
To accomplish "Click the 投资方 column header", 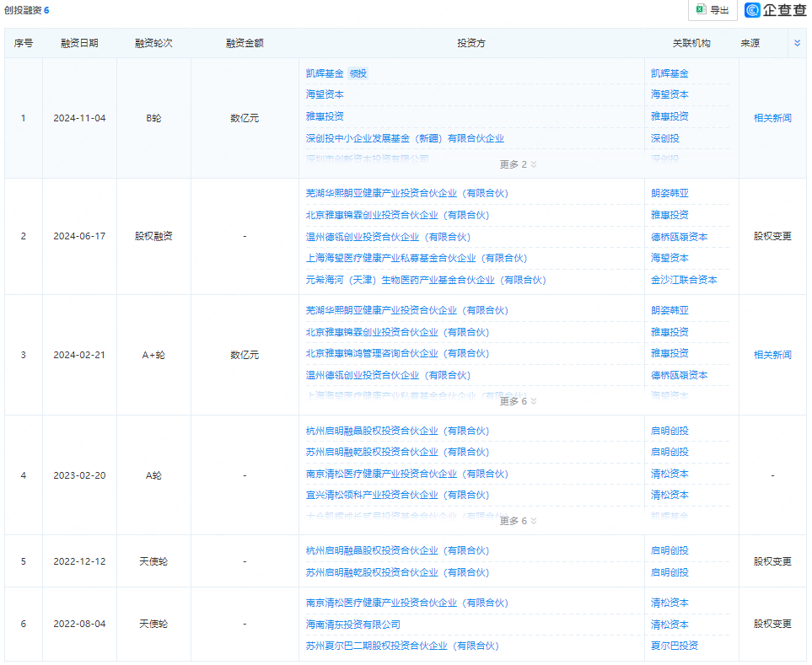I will [x=471, y=44].
